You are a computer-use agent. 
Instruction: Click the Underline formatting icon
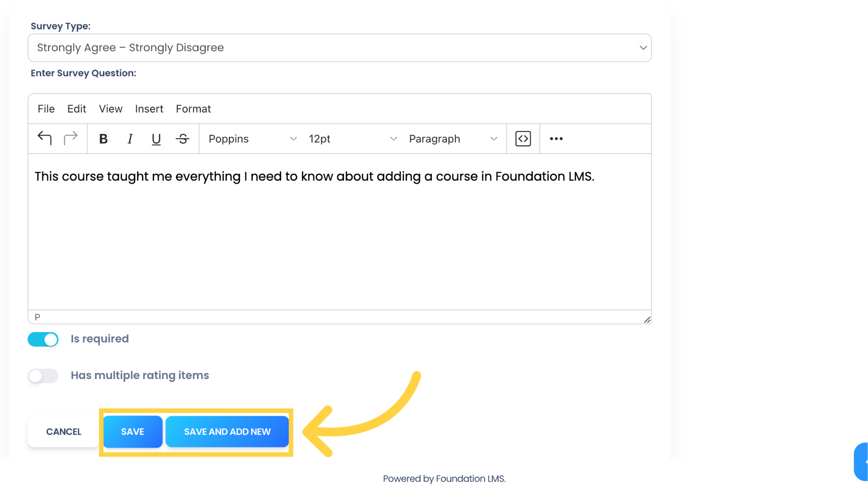pyautogui.click(x=156, y=139)
